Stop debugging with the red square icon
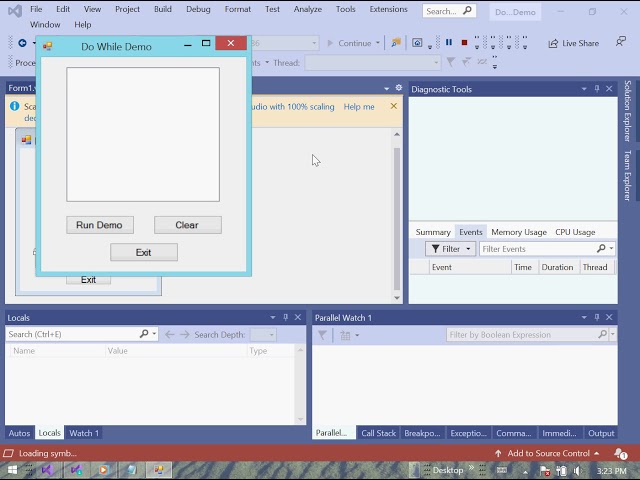Viewport: 640px width, 480px height. [x=464, y=42]
